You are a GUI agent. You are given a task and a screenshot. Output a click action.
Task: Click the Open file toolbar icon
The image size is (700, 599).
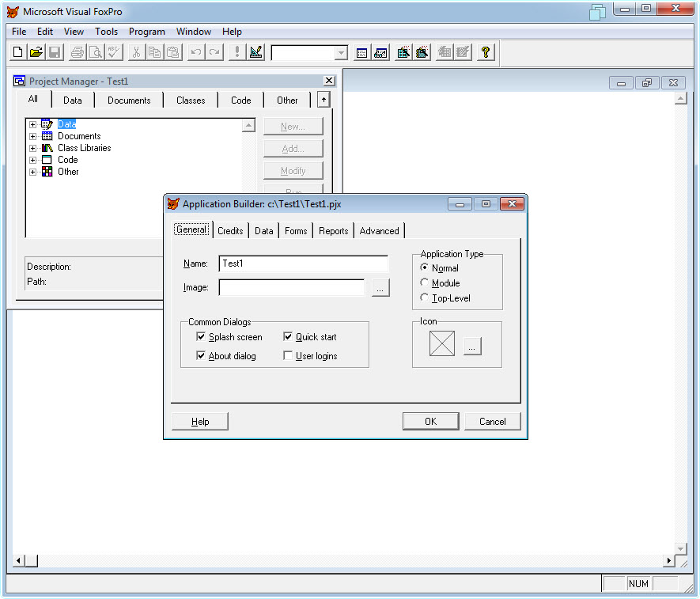coord(36,52)
